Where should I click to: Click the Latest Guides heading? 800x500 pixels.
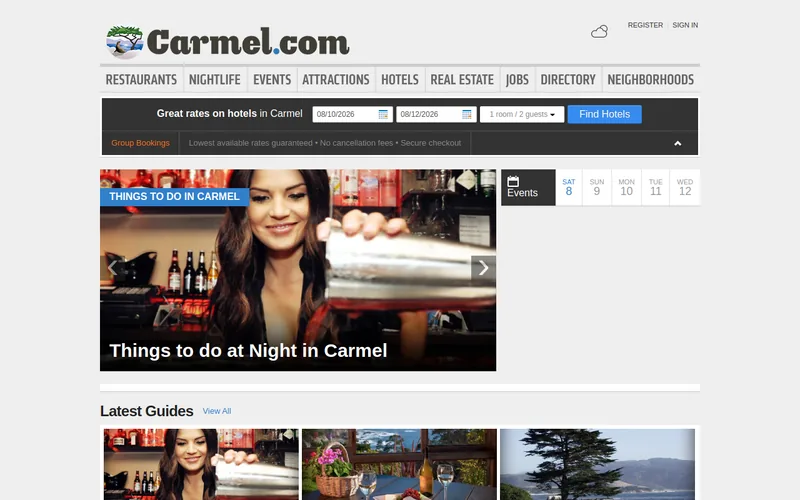click(x=147, y=411)
